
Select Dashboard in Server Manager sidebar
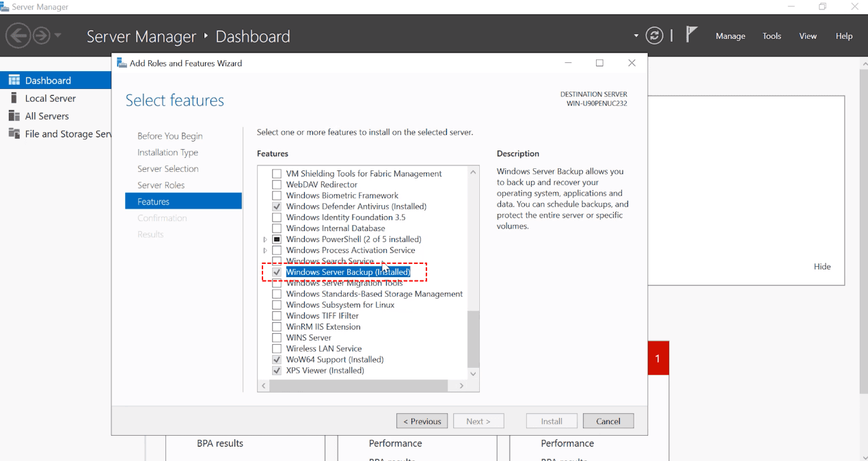(55, 80)
